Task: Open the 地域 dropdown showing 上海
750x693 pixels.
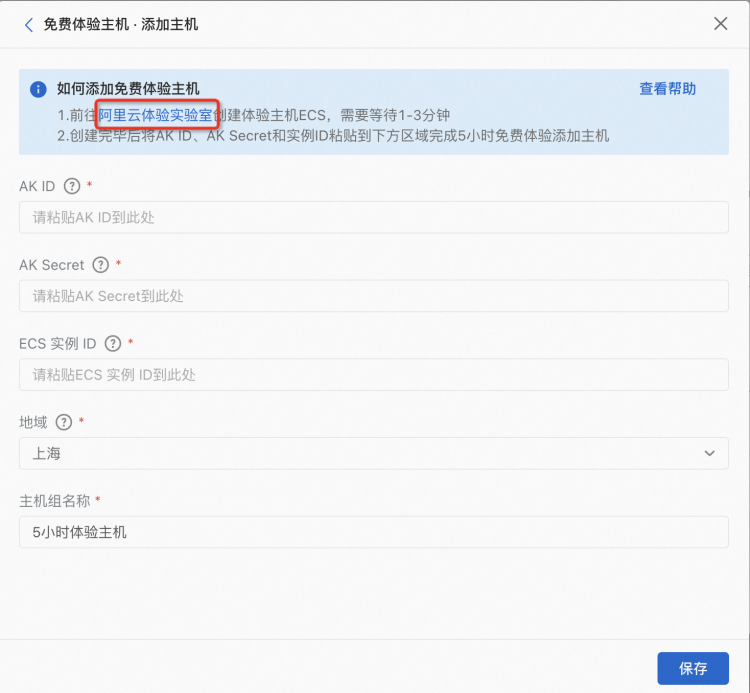Action: 374,453
